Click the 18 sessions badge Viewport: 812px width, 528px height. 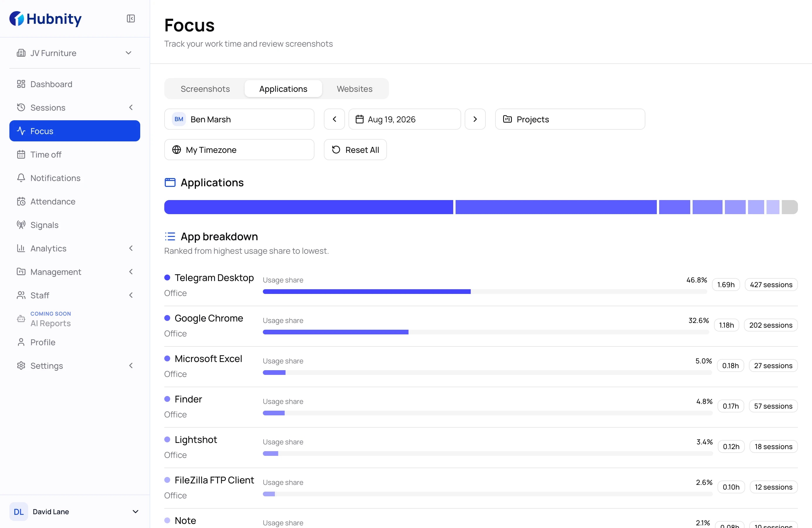pyautogui.click(x=773, y=446)
